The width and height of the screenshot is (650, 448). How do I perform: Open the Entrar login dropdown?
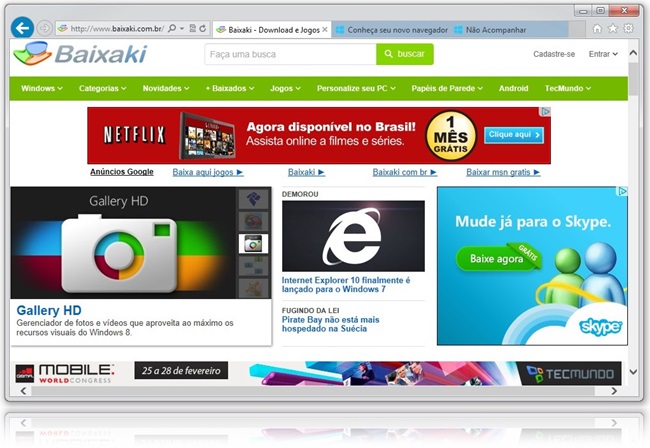(603, 54)
